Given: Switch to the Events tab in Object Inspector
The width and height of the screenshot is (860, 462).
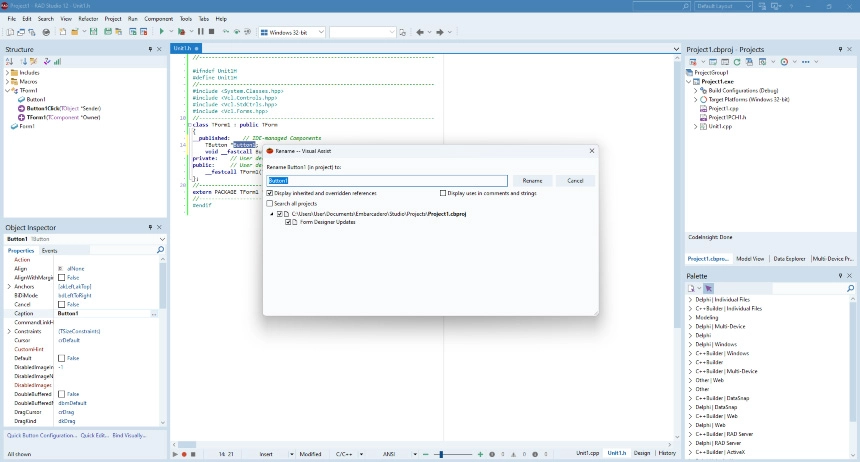Looking at the screenshot, I should click(x=49, y=250).
